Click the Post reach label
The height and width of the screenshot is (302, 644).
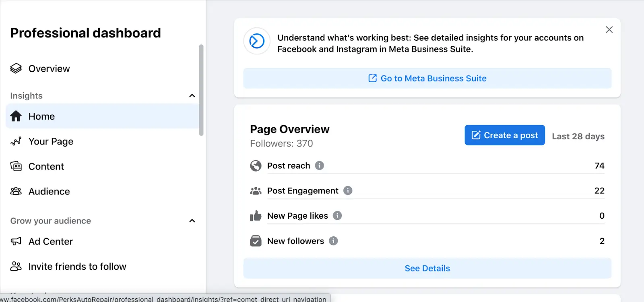point(289,165)
